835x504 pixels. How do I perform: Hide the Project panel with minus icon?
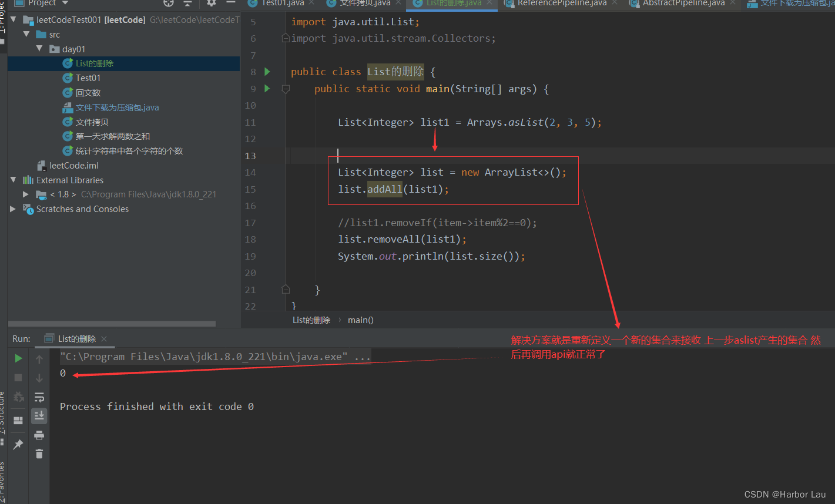[231, 3]
